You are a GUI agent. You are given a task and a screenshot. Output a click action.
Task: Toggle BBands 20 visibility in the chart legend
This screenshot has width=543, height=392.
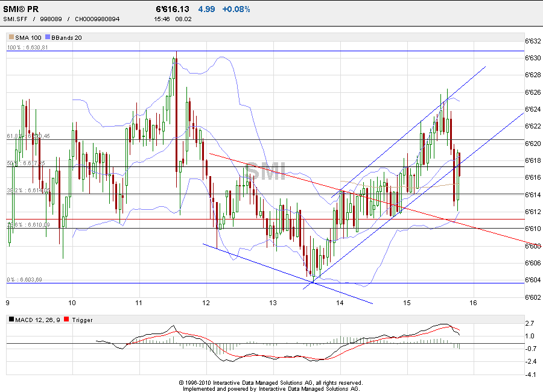65,37
